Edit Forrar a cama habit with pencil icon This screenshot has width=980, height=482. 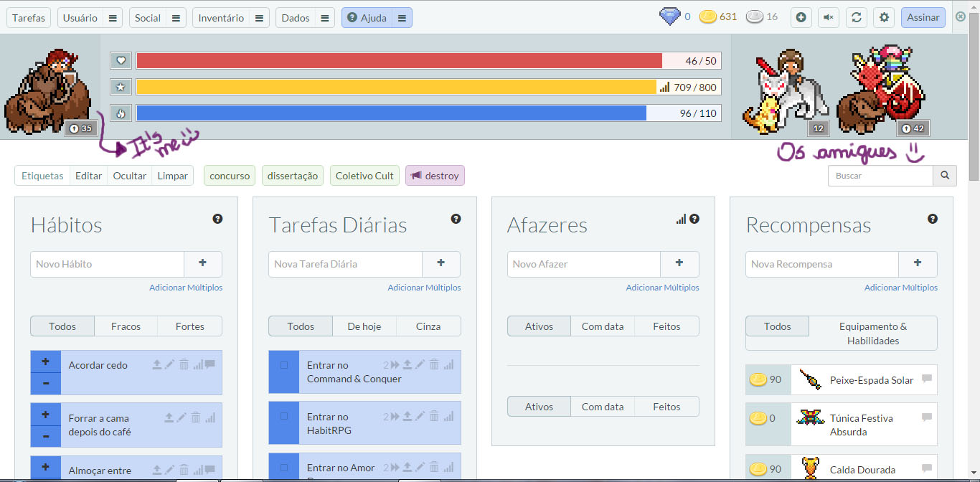(x=182, y=417)
